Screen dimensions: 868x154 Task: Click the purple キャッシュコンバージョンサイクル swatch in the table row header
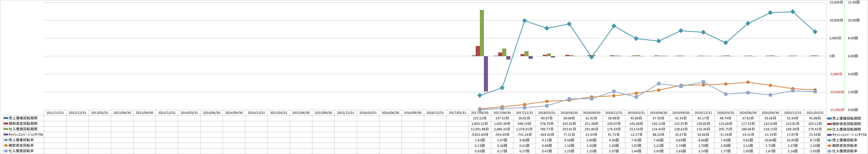pyautogui.click(x=6, y=134)
